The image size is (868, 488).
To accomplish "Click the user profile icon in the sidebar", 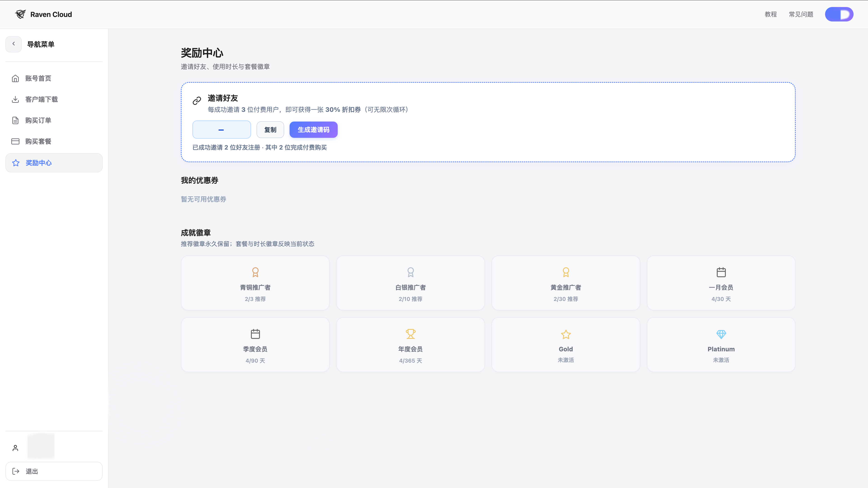I will [15, 448].
